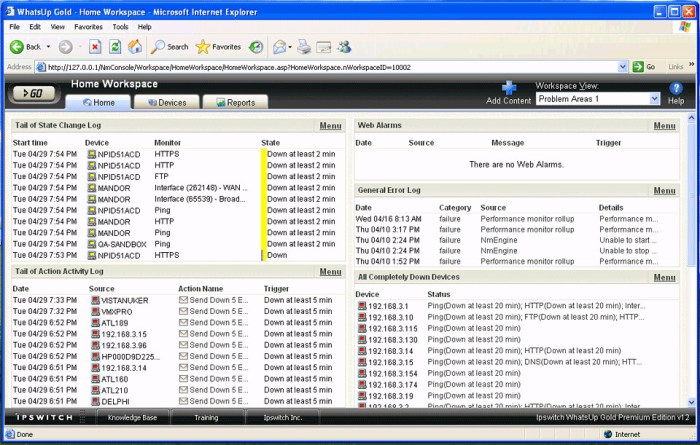Screen dimensions: 700x445
Task: Expand the address bar URL dropdown
Action: pyautogui.click(x=623, y=67)
